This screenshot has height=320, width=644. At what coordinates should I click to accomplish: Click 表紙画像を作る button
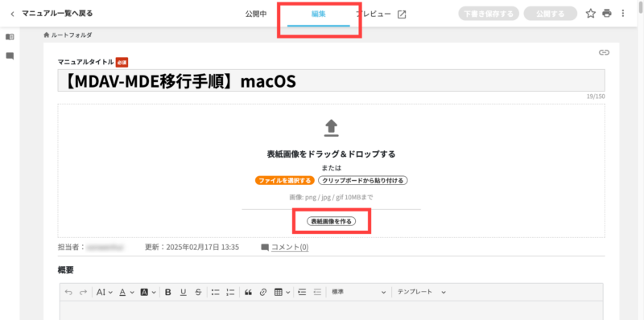pyautogui.click(x=332, y=221)
